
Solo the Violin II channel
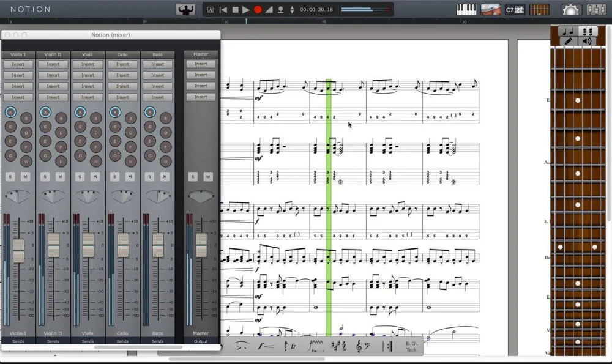(45, 177)
